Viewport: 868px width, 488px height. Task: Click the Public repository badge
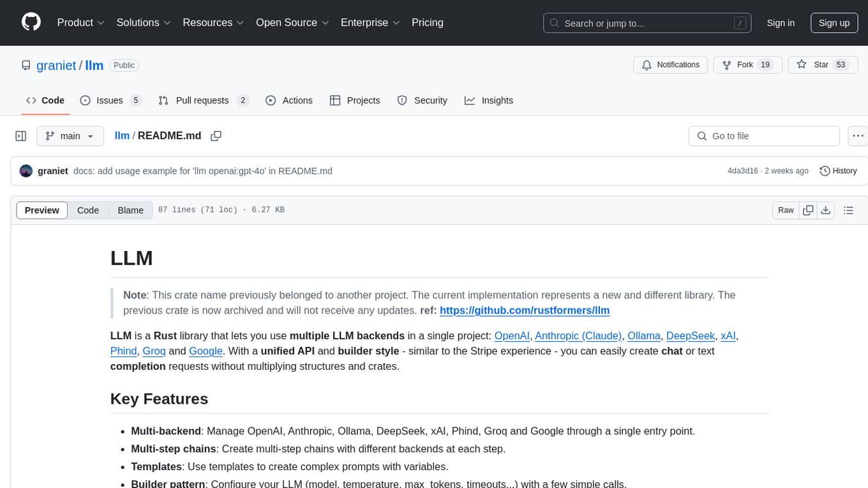coord(124,65)
